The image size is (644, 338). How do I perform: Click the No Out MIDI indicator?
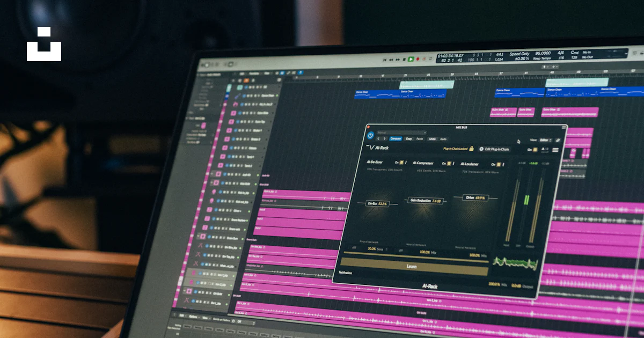[x=588, y=57]
